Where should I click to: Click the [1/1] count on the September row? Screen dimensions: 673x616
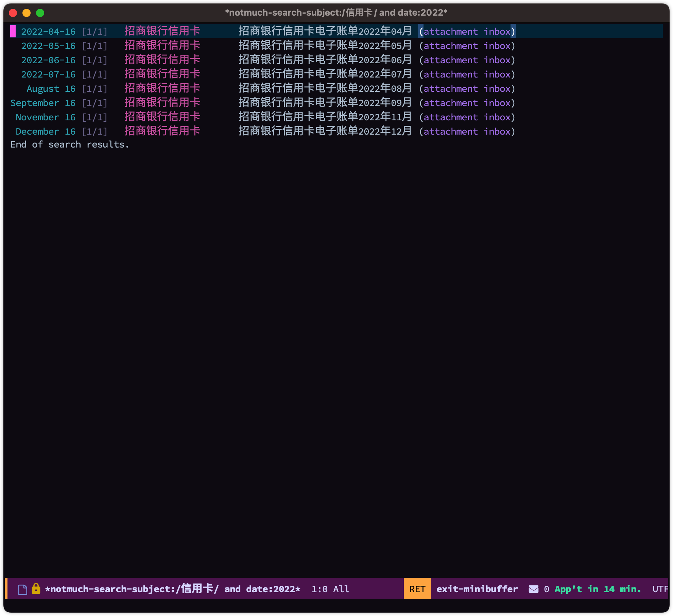coord(94,103)
